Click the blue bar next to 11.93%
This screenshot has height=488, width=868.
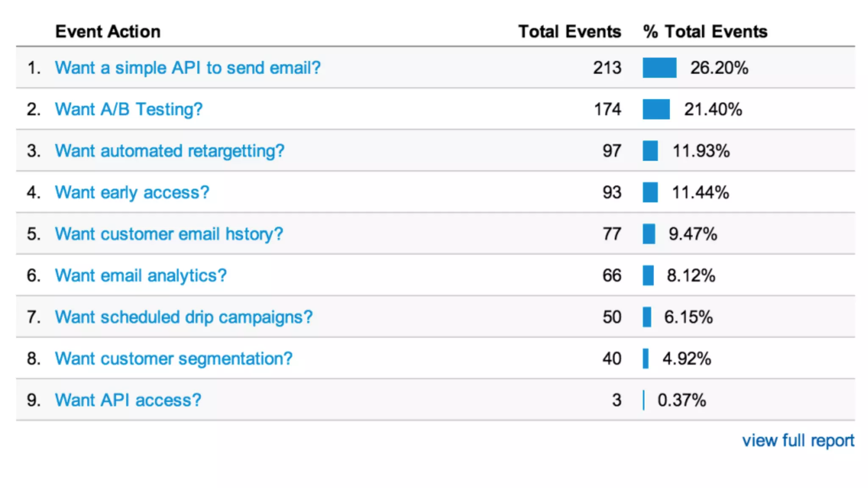click(650, 151)
